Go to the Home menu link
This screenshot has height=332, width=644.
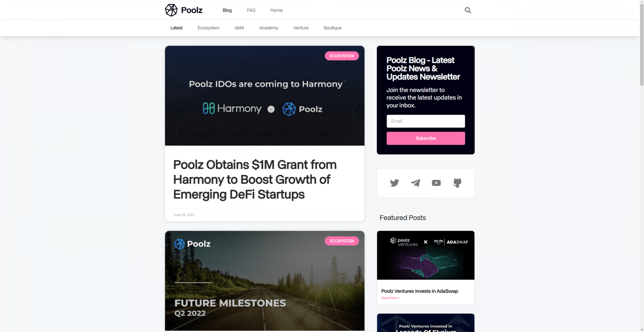277,10
